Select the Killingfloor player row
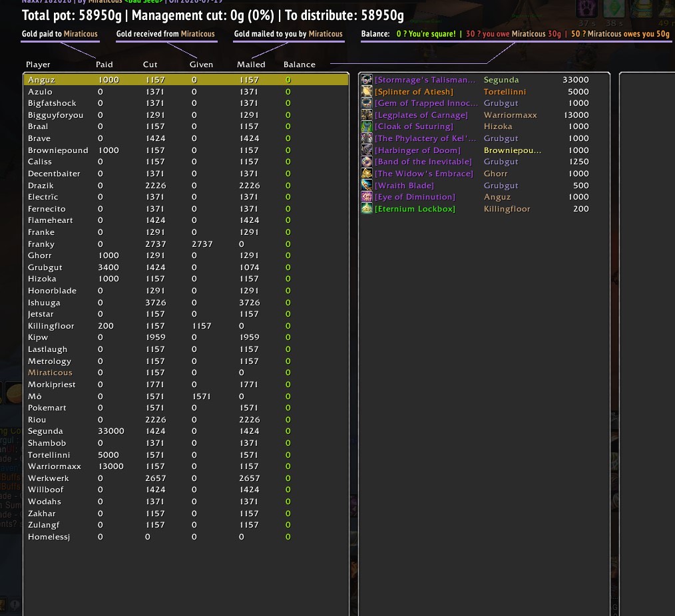Image resolution: width=675 pixels, height=616 pixels. click(186, 326)
